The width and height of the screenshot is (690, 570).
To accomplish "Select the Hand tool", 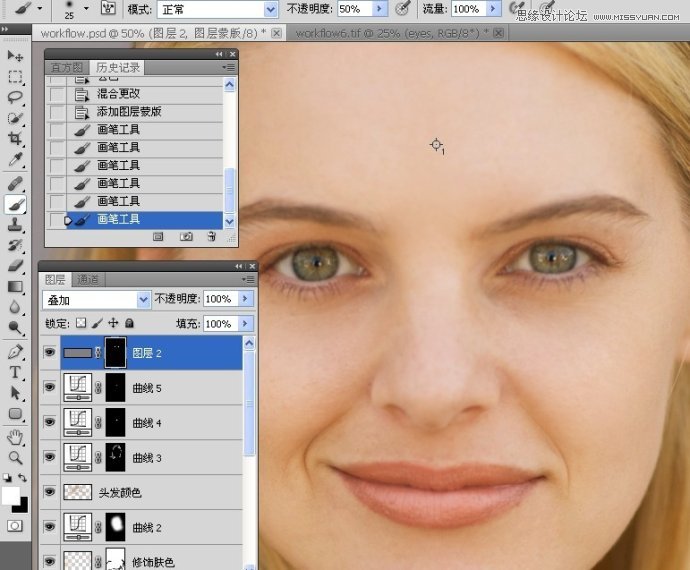I will tap(15, 437).
